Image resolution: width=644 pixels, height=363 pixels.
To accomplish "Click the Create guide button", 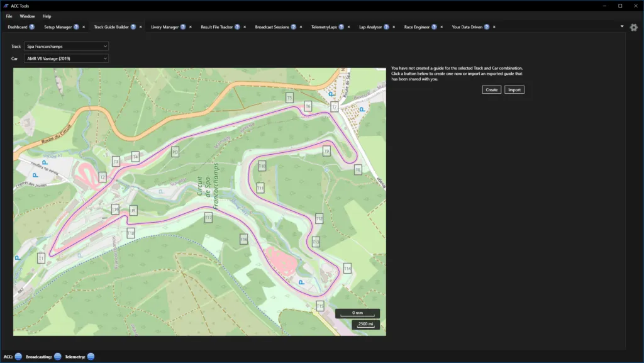I will click(x=492, y=90).
